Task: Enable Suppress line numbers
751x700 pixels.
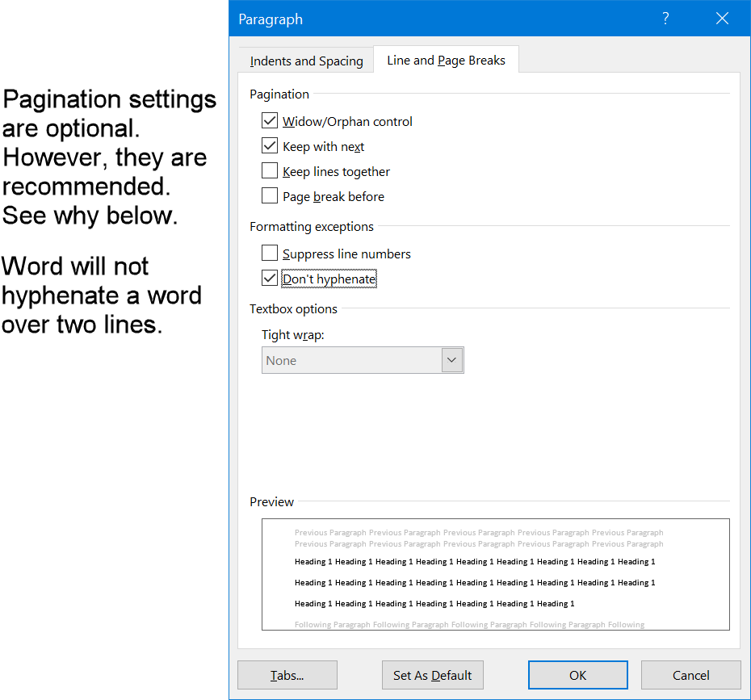Action: coord(270,253)
